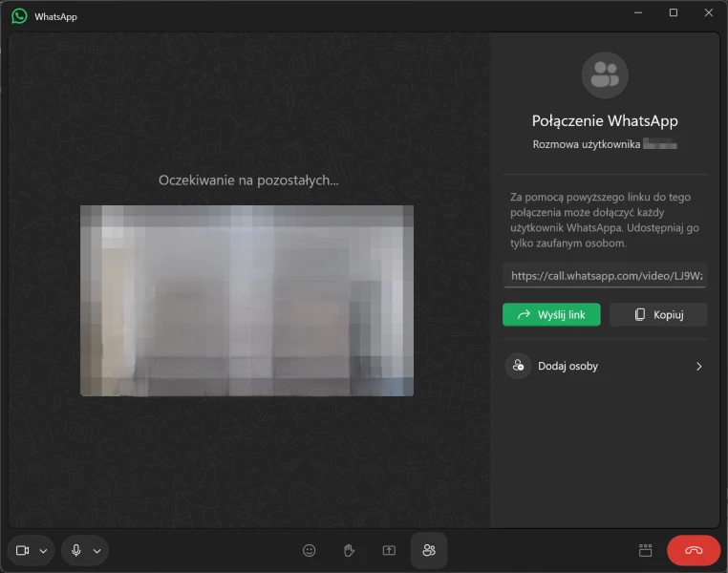Maximize the WhatsApp window
Viewport: 728px width, 573px height.
coord(674,12)
